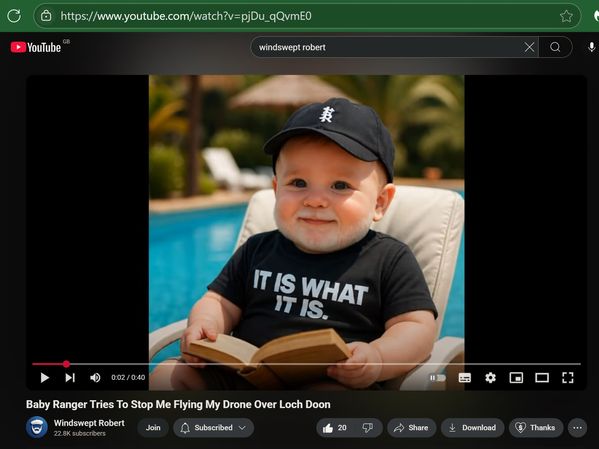Enter full screen mode

click(568, 378)
